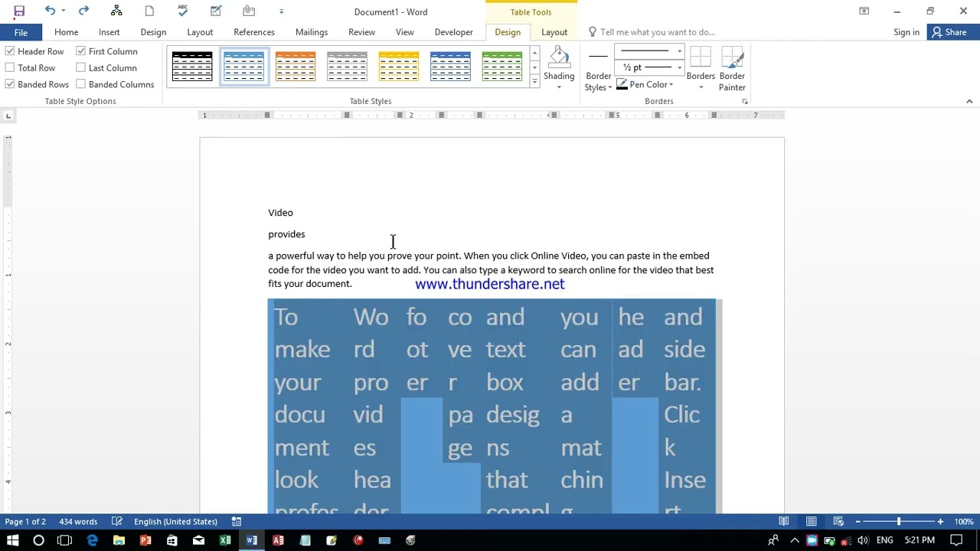Redo the last action
This screenshot has width=980, height=551.
coord(83,11)
